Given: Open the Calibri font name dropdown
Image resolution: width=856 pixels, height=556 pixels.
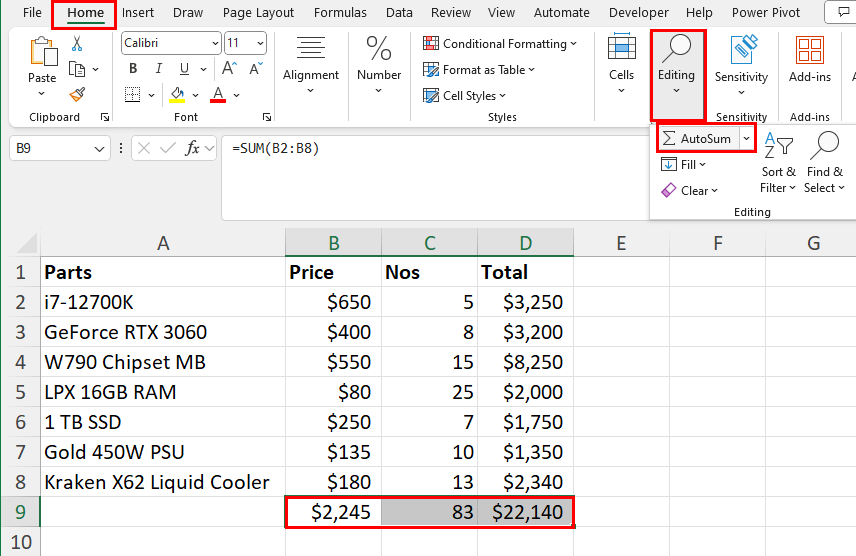Looking at the screenshot, I should click(x=215, y=43).
